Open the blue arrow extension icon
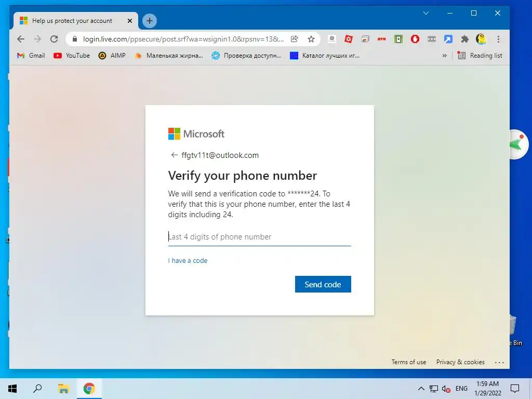Screen dimensions: 532x399 coord(448,39)
